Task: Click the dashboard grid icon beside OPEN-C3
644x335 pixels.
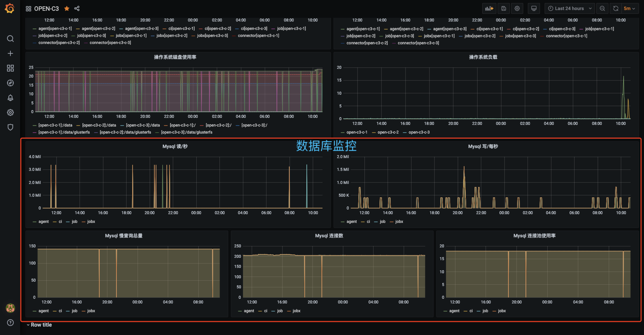Action: [28, 9]
